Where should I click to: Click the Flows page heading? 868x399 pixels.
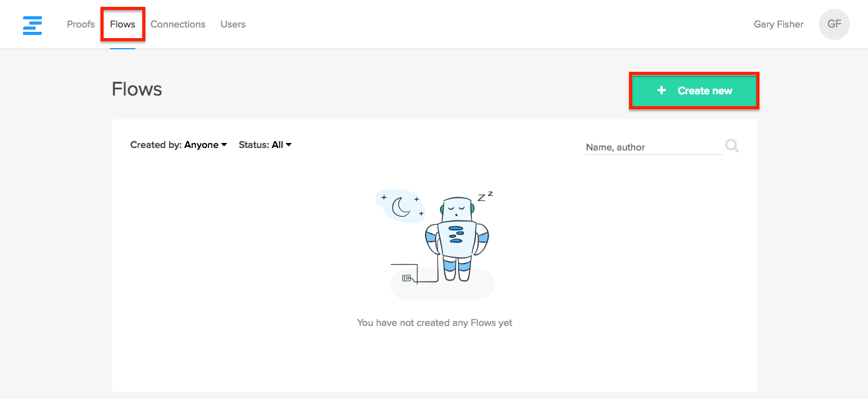click(x=137, y=89)
